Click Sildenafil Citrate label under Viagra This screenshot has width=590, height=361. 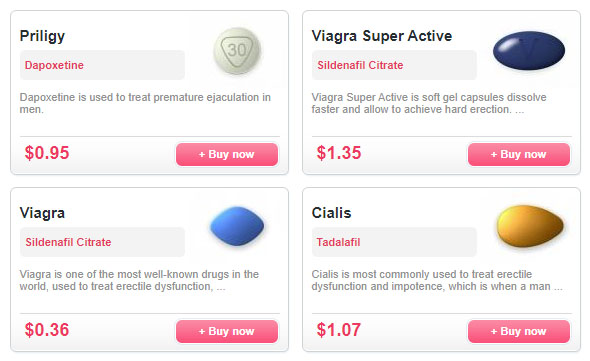(x=68, y=242)
